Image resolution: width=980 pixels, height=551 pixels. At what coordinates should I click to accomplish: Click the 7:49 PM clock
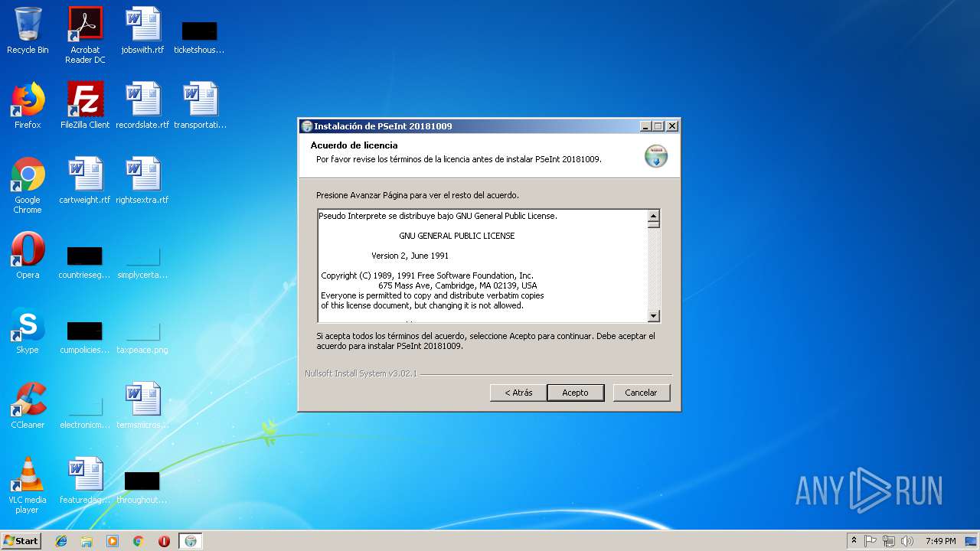940,541
